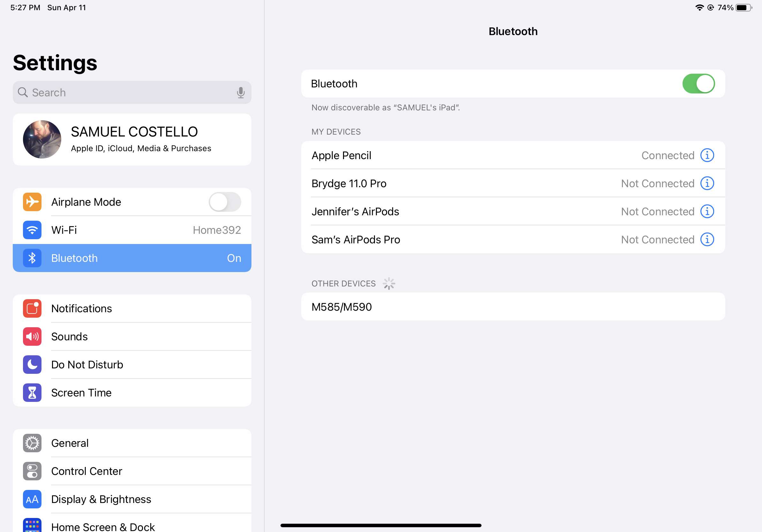Tap the Display & Brightness AA icon

point(32,499)
